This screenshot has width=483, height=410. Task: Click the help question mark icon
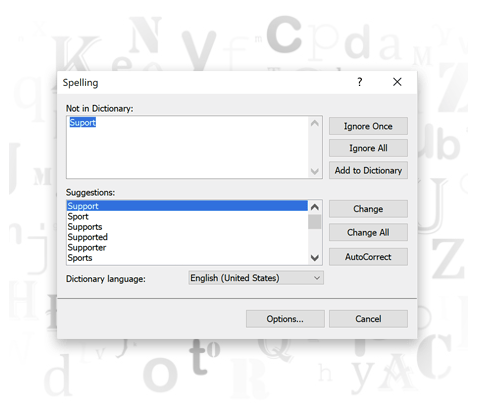click(x=359, y=82)
